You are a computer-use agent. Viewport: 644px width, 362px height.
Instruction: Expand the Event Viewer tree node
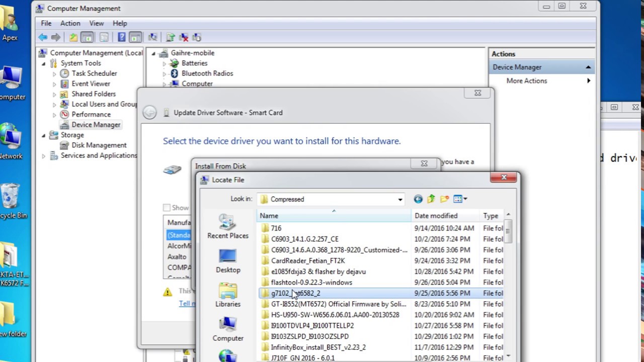54,84
